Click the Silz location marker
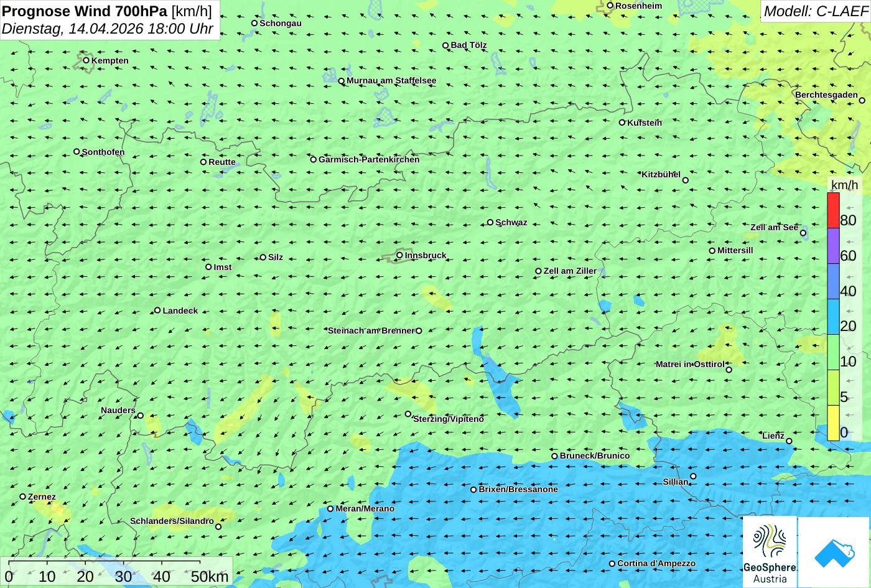Image resolution: width=871 pixels, height=588 pixels. (263, 257)
